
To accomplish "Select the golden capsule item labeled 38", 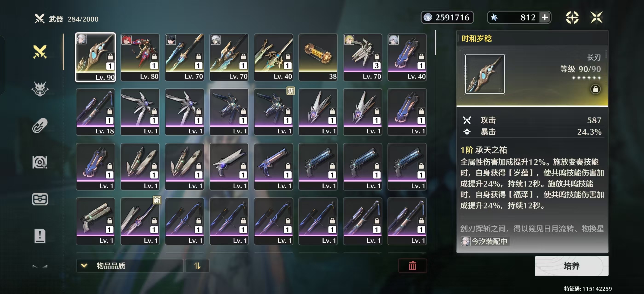I will [318, 57].
